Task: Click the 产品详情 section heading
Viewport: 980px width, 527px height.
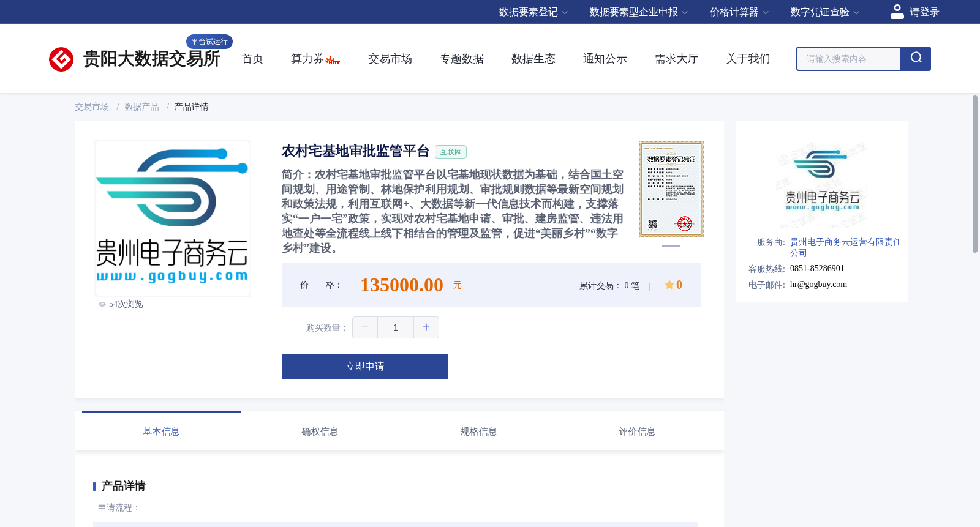Action: pos(123,486)
